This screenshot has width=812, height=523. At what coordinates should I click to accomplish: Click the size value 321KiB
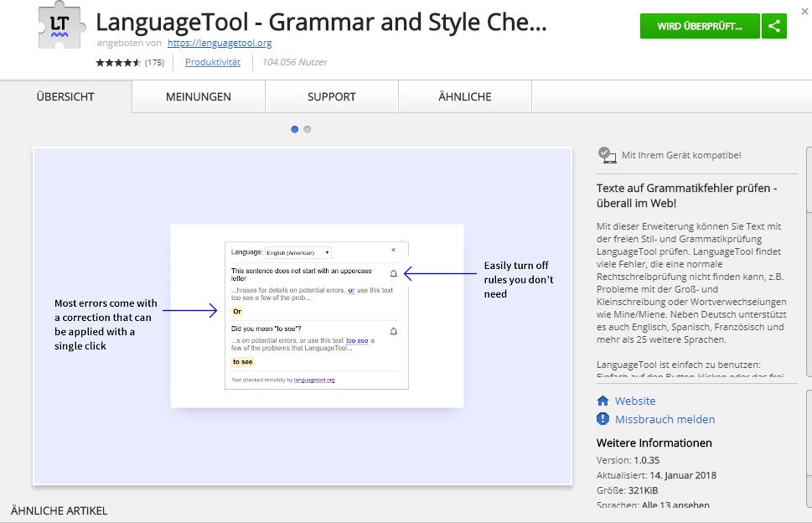[x=643, y=489]
